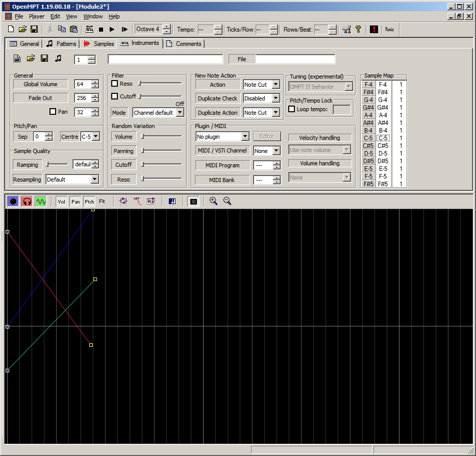The image size is (476, 456).
Task: Select the volume envelope icon
Action: click(13, 201)
